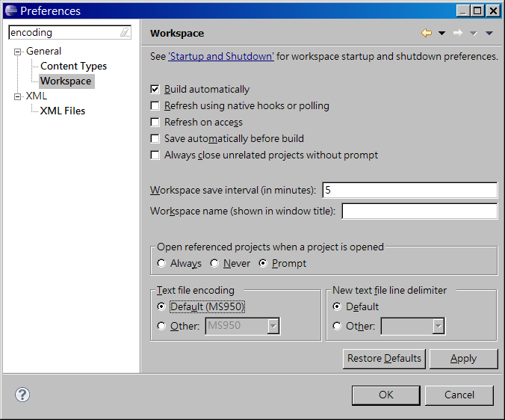Uncheck Build automatically checkbox
Viewport: 505px width, 420px height.
pyautogui.click(x=155, y=89)
